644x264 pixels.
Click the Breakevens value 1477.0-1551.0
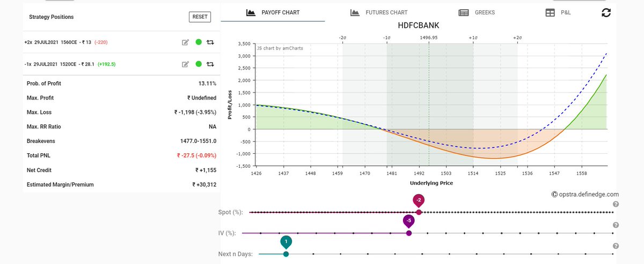pos(199,141)
